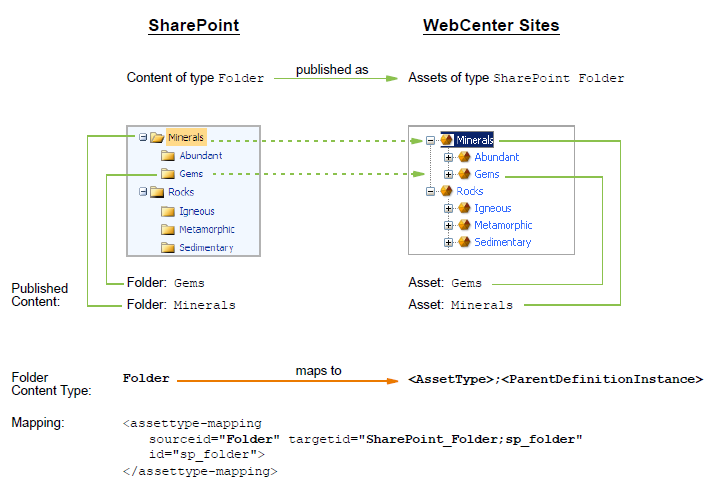Expand the Abundant asset node in WebCenter tree
Viewport: 716px width, 490px height.
448,158
